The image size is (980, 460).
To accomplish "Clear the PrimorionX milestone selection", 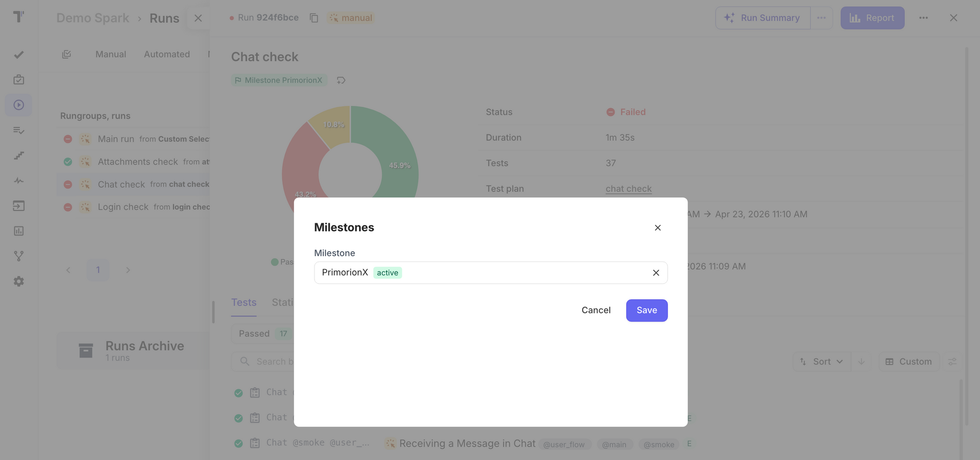I will tap(656, 273).
